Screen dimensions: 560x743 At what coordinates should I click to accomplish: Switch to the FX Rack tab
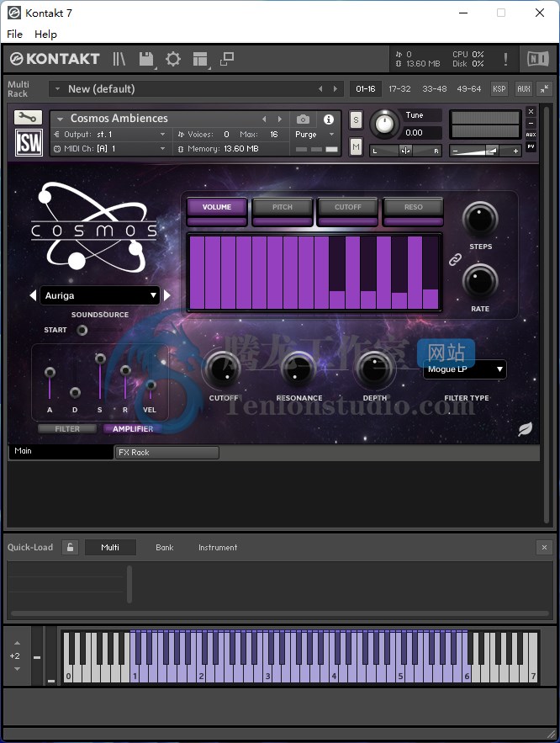coord(166,453)
